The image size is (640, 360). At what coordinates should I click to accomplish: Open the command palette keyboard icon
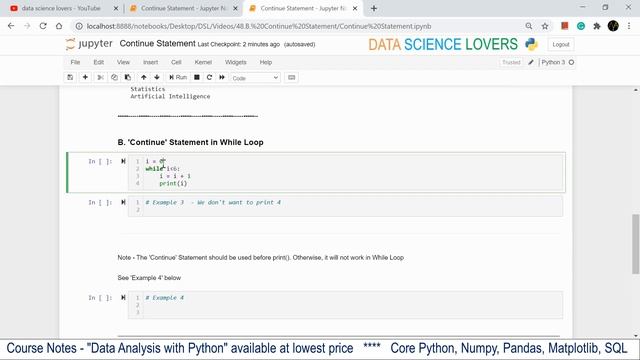coord(291,77)
